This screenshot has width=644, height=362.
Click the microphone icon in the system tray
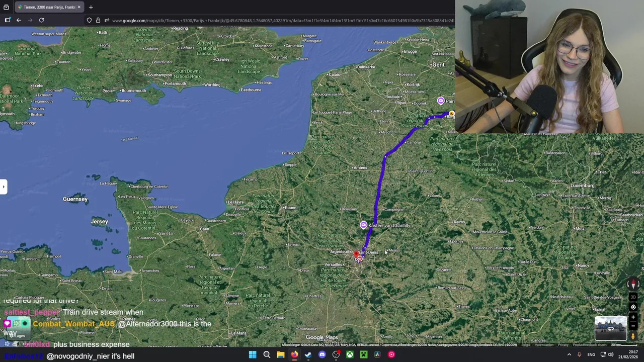click(x=580, y=354)
